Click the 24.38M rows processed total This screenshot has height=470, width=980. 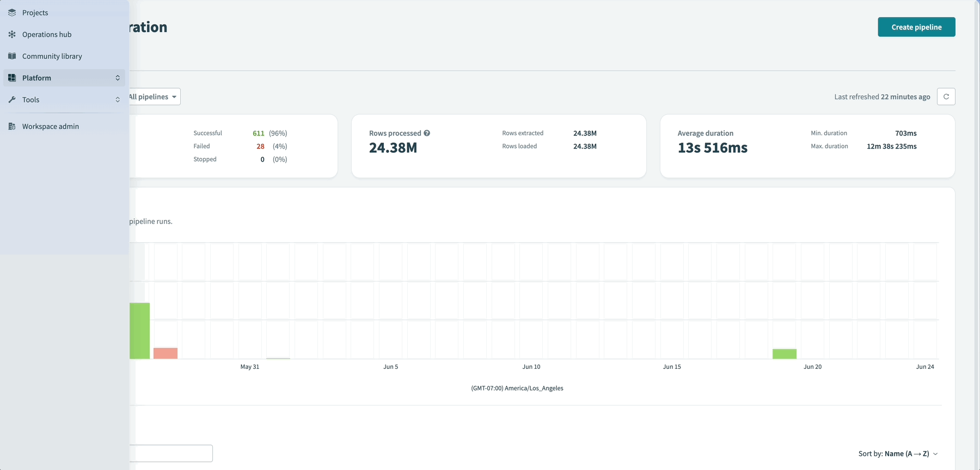(393, 148)
